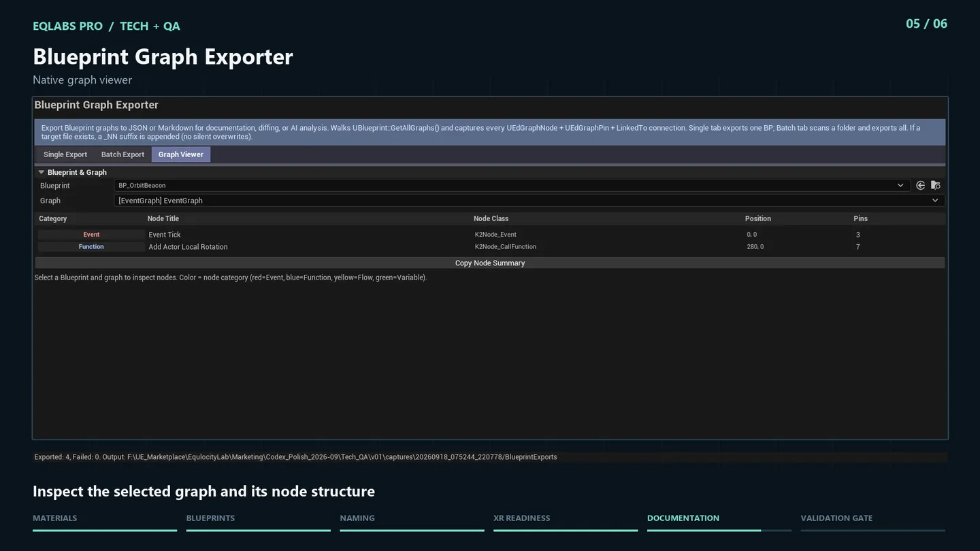Click the XR READINESS section label
980x551 pixels.
pyautogui.click(x=521, y=518)
